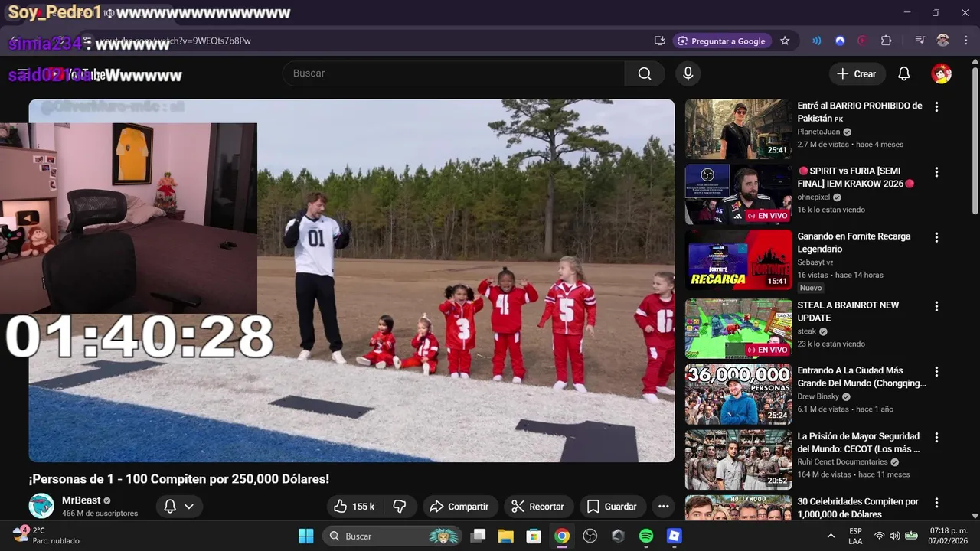Click Preguntar a Google in address bar
Image resolution: width=980 pixels, height=551 pixels.
[720, 41]
